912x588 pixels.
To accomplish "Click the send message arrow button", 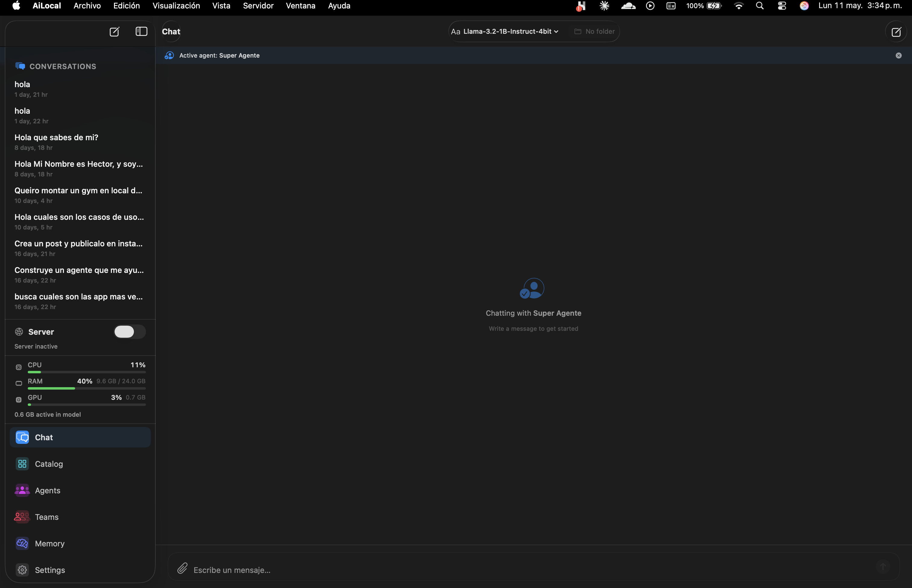I will [x=882, y=567].
